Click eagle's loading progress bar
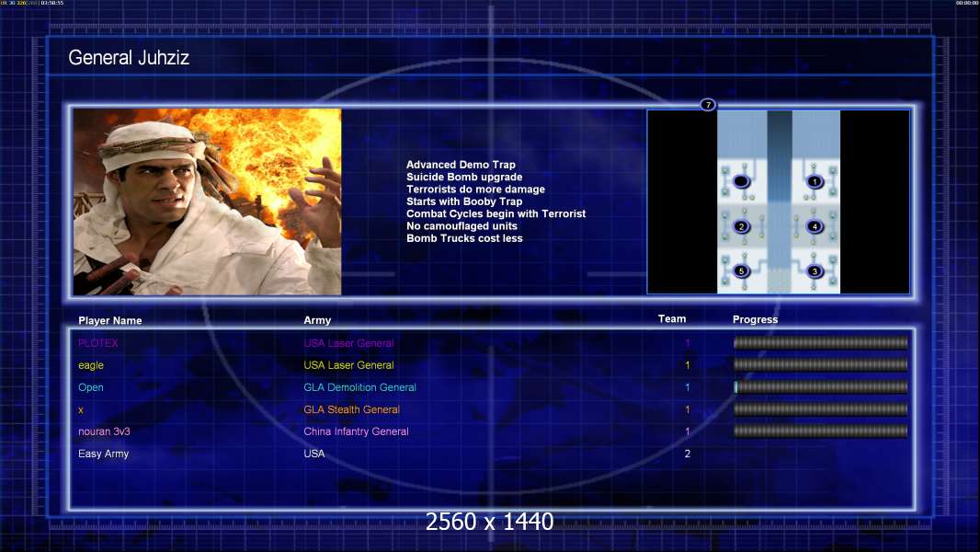The image size is (980, 552). [821, 364]
